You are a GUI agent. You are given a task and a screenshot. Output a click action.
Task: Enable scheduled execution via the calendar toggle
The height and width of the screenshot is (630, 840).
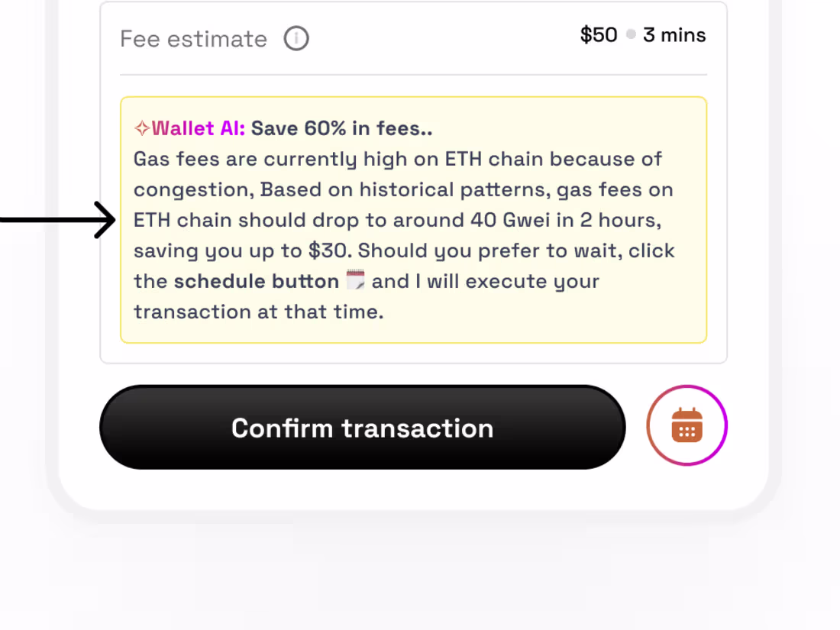pyautogui.click(x=687, y=425)
